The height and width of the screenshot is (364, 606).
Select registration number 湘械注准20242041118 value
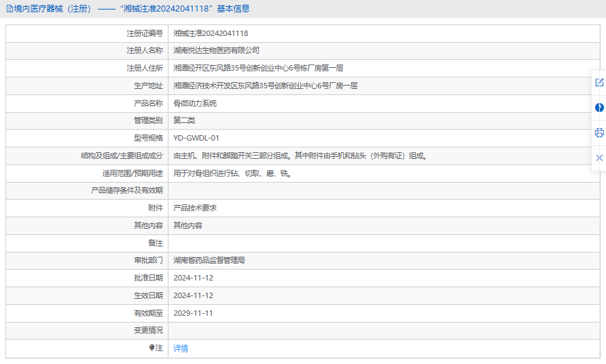211,33
